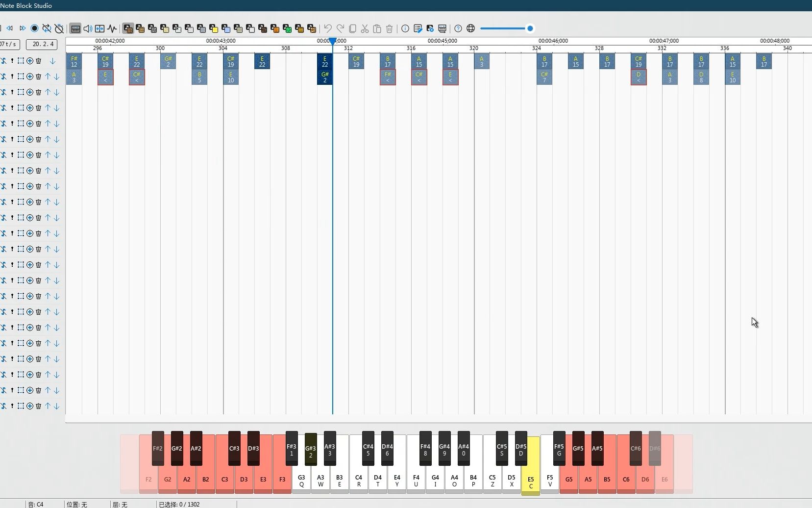Delete the selection with the toolbar trash icon
Image resolution: width=812 pixels, height=508 pixels.
[389, 28]
